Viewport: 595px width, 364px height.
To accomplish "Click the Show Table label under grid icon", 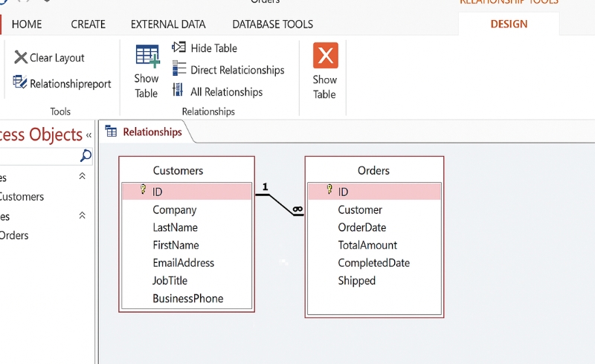I will [146, 85].
